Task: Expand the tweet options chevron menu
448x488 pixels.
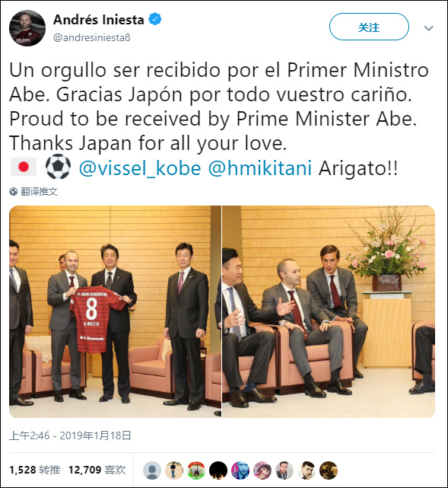Action: pos(429,28)
